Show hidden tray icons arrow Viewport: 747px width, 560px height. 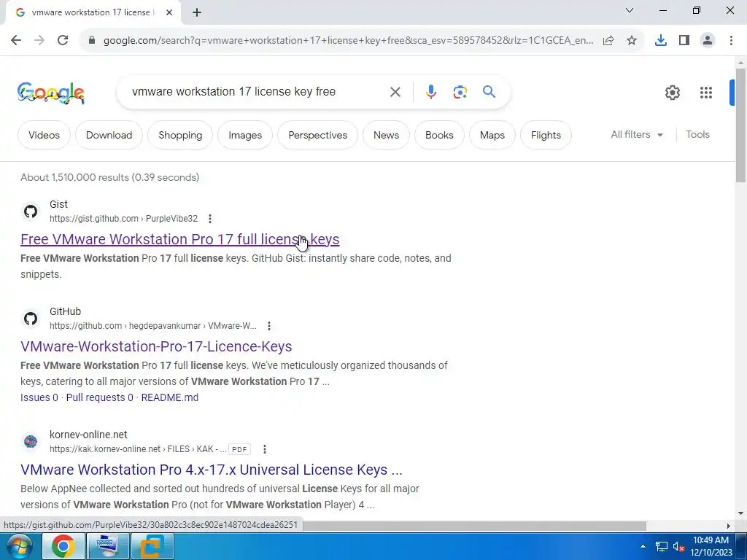point(643,546)
